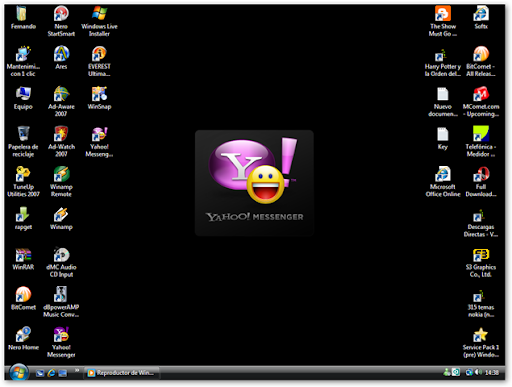Select the Ares desktop shortcut
The width and height of the screenshot is (512, 387).
[x=61, y=58]
